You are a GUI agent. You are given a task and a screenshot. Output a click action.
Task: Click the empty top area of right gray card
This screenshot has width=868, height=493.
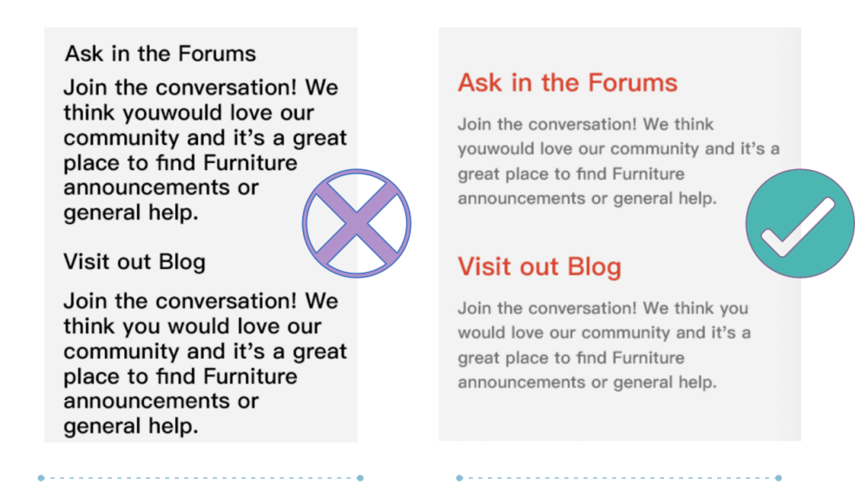pos(620,47)
